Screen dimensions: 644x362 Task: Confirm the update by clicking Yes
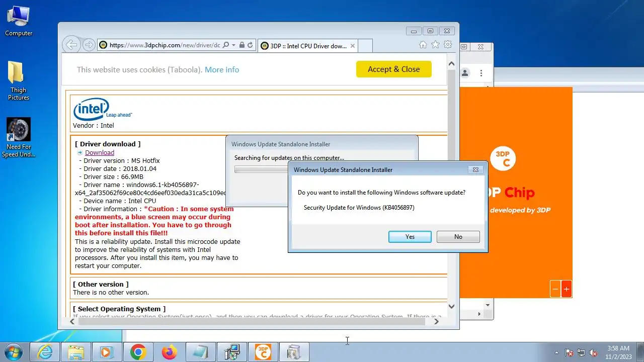pyautogui.click(x=410, y=237)
